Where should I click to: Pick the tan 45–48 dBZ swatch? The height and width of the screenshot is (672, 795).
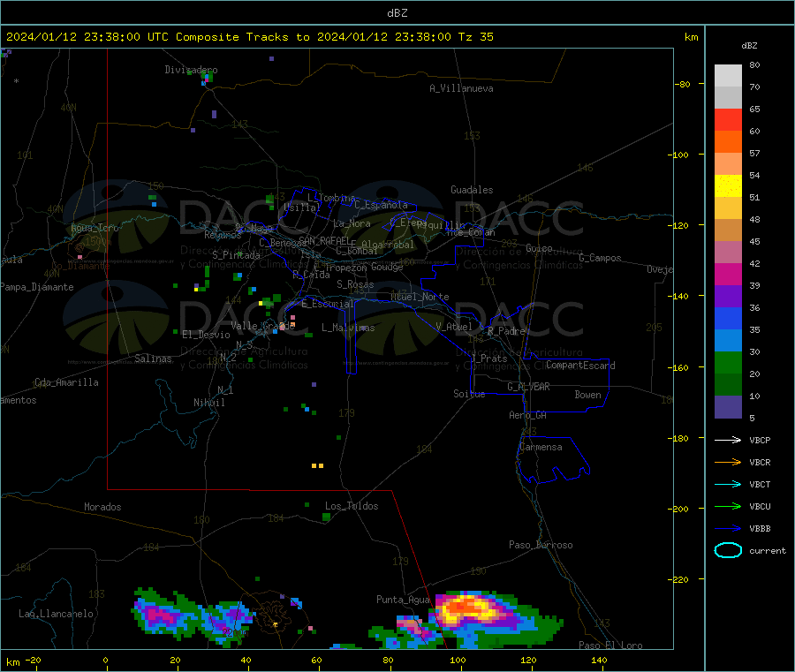[x=728, y=230]
